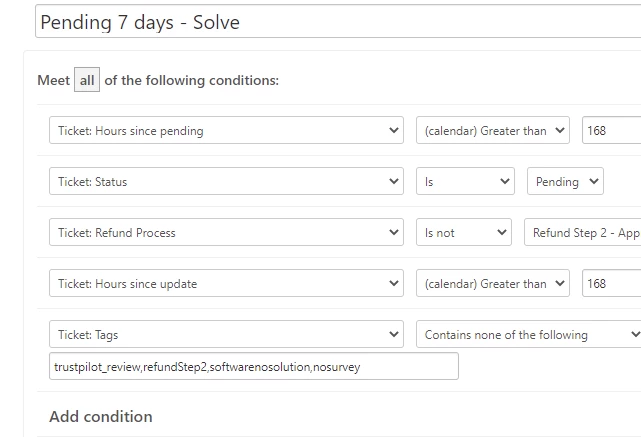The image size is (641, 437).
Task: Click the chevron arrow on the Pending dropdown
Action: (x=593, y=182)
